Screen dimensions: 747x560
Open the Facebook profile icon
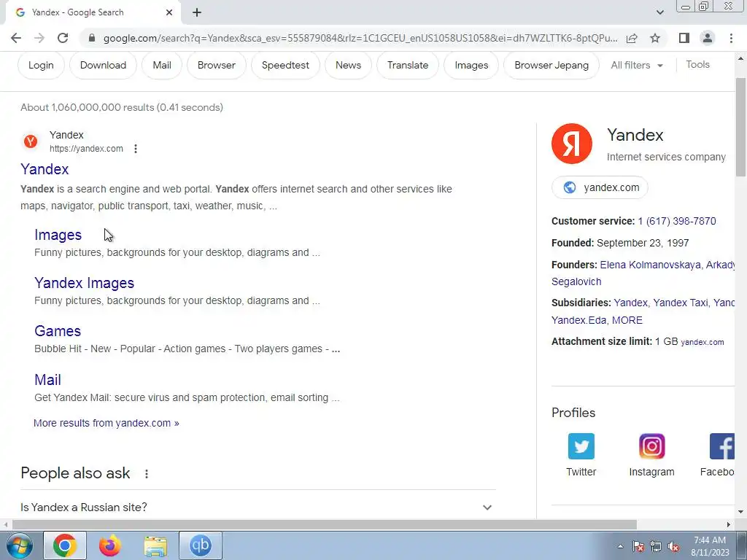point(721,446)
